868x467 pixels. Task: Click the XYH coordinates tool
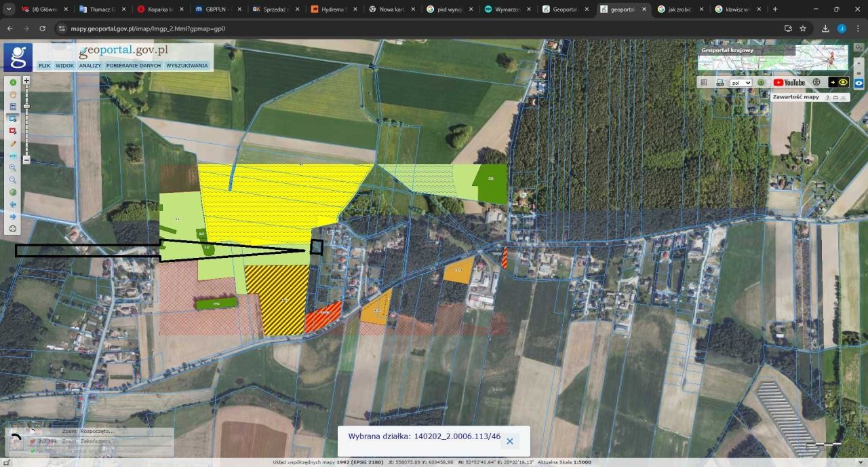pos(13,155)
